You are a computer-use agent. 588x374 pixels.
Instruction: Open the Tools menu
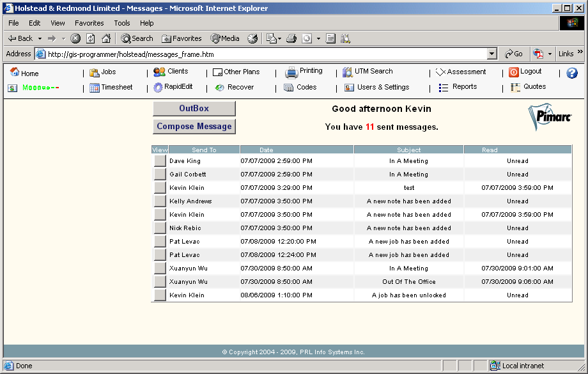[122, 23]
